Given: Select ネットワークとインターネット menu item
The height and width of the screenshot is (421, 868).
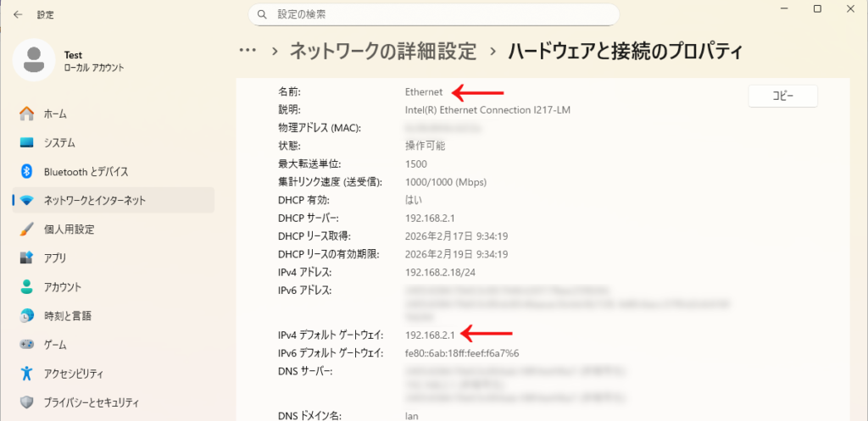Looking at the screenshot, I should [x=95, y=200].
